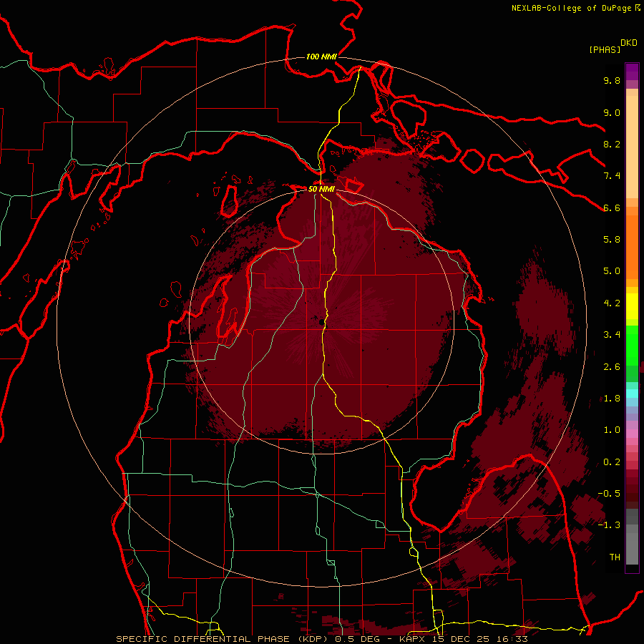Pick the gray band at the scale bottom
This screenshot has width=644, height=644.
[632, 545]
